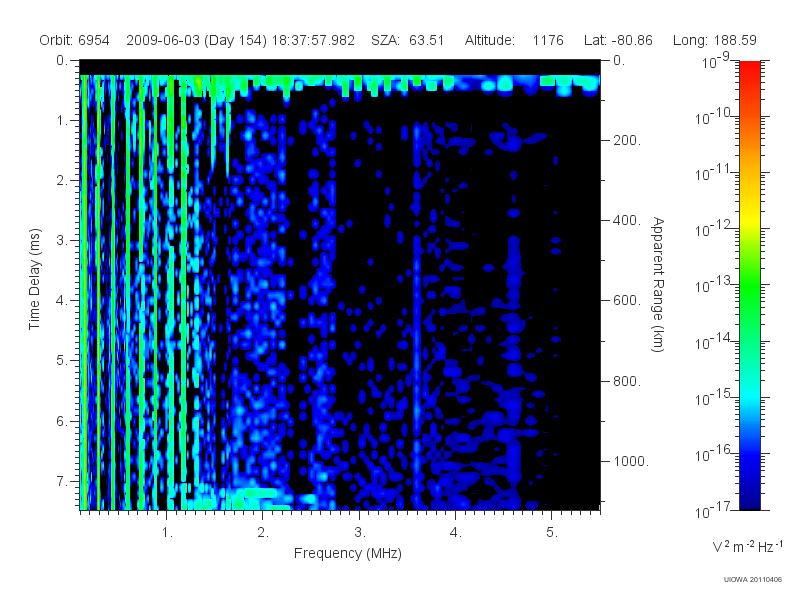Click the frequency tick label '5.'
800x600 pixels.
click(x=552, y=533)
